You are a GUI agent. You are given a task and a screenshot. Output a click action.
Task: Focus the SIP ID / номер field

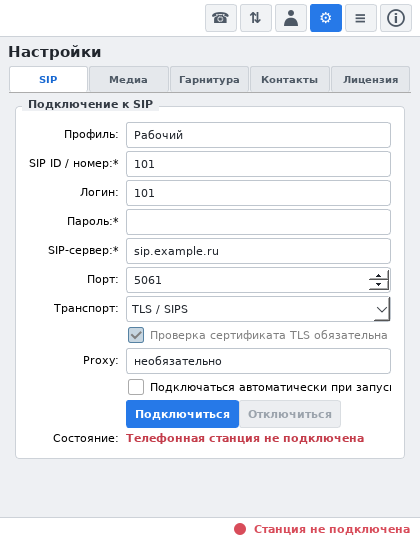click(x=258, y=164)
